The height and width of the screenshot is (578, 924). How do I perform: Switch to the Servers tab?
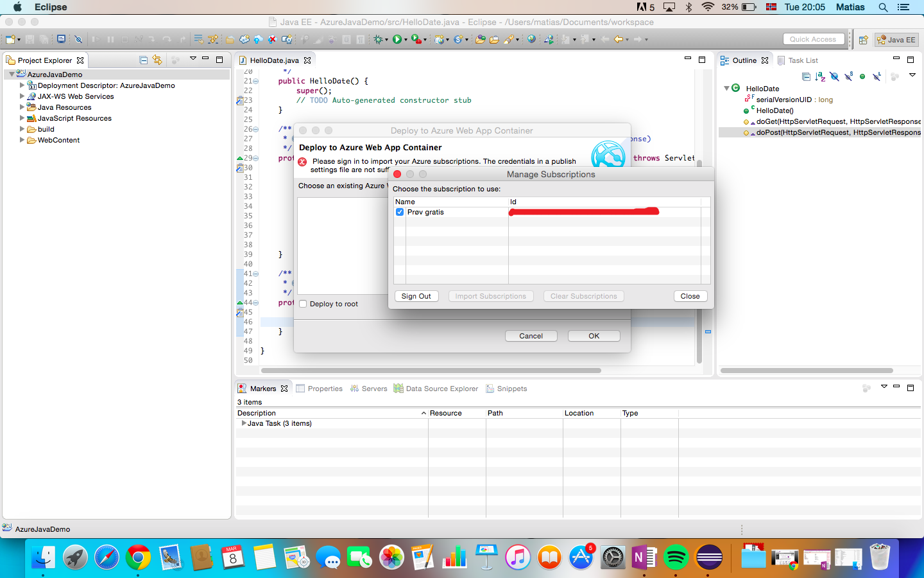coord(368,389)
